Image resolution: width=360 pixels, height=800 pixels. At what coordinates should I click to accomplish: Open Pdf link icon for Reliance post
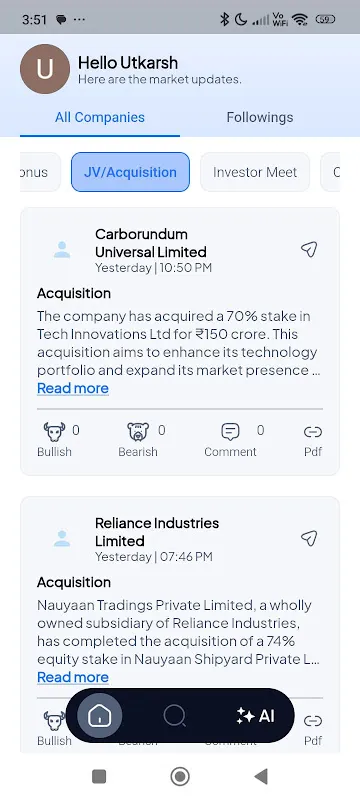click(313, 721)
